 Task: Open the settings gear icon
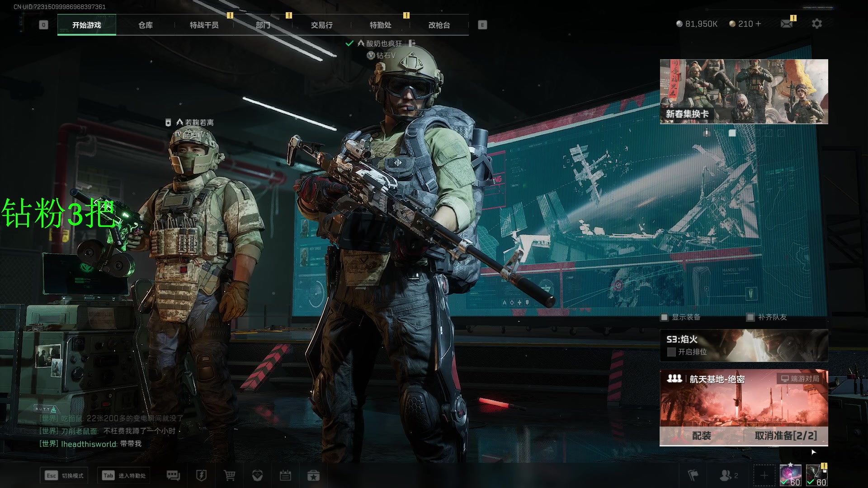click(x=816, y=23)
